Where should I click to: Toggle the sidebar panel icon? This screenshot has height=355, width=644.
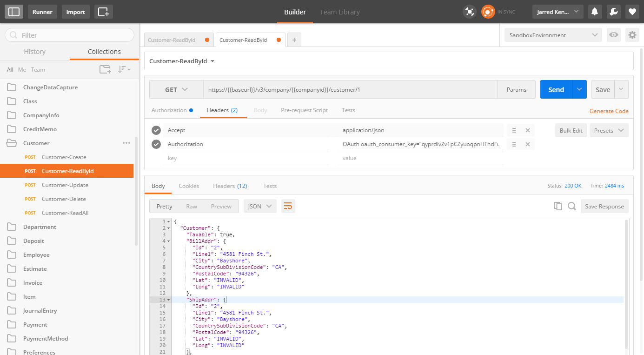point(14,12)
